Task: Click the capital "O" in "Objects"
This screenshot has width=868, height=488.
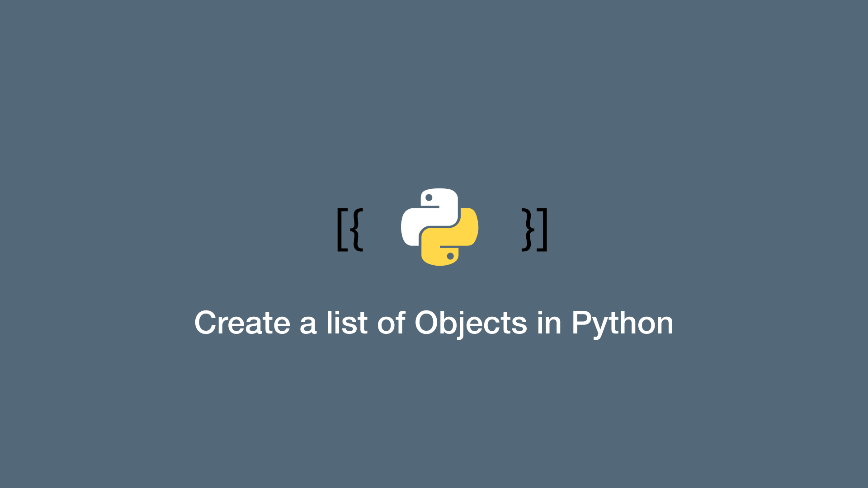Action: (x=428, y=323)
